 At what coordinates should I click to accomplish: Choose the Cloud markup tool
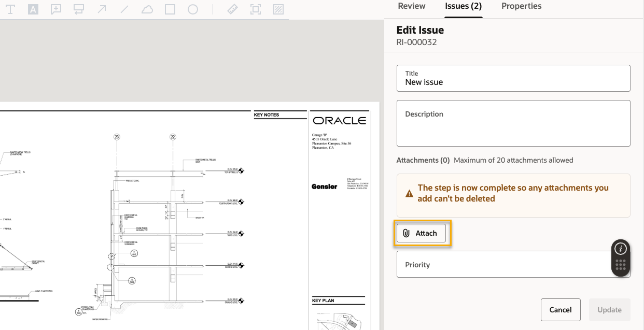147,9
